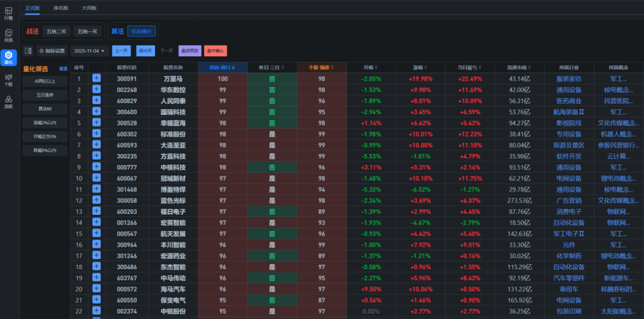644x319 pixels.
Task: Switch to the 大师版 tab
Action: (x=89, y=8)
